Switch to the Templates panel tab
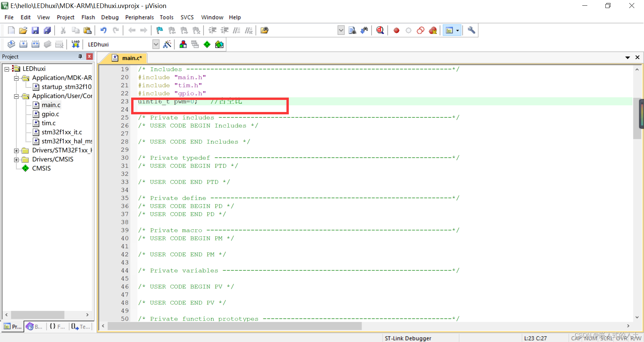 click(81, 326)
